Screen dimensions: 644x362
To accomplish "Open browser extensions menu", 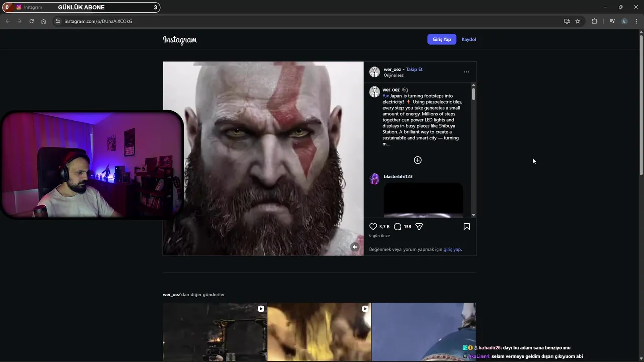I will tap(595, 21).
